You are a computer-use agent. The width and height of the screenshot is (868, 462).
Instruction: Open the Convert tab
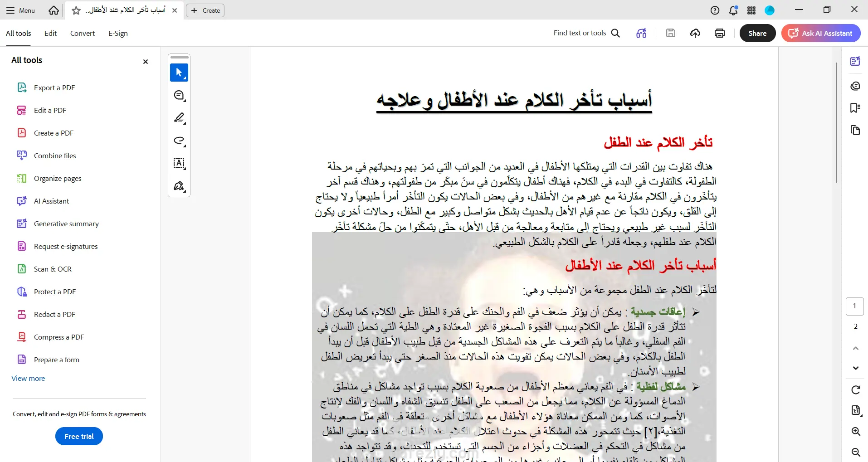pos(83,33)
